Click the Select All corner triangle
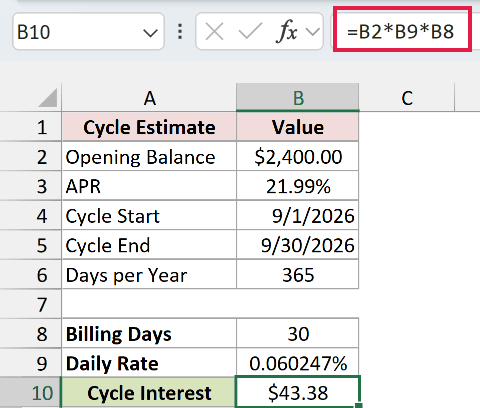The height and width of the screenshot is (408, 480). coord(48,98)
